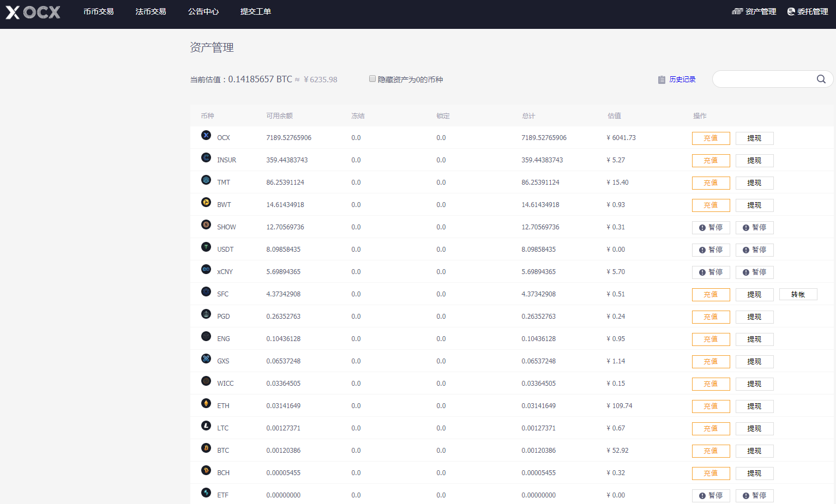
Task: Click the SFC coin icon
Action: tap(206, 292)
